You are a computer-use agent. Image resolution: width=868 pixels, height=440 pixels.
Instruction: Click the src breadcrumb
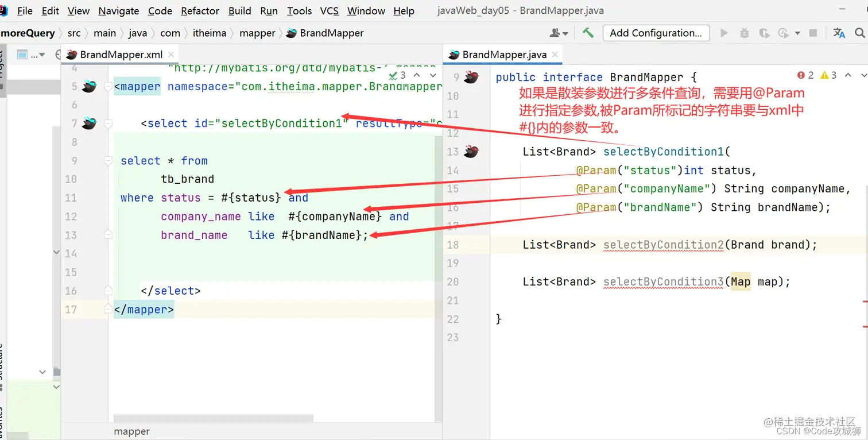click(x=74, y=33)
